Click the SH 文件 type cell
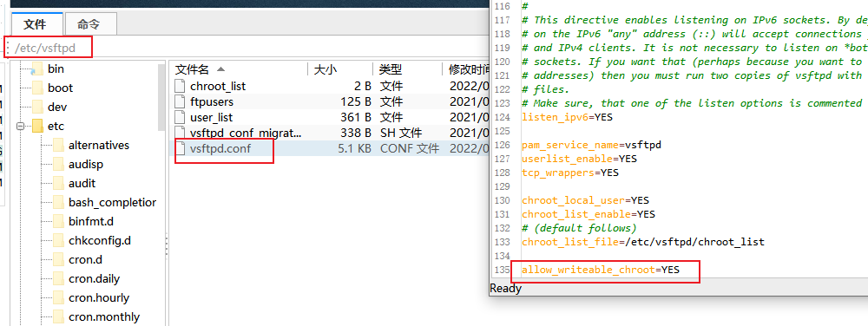This screenshot has height=326, width=868. [x=401, y=133]
